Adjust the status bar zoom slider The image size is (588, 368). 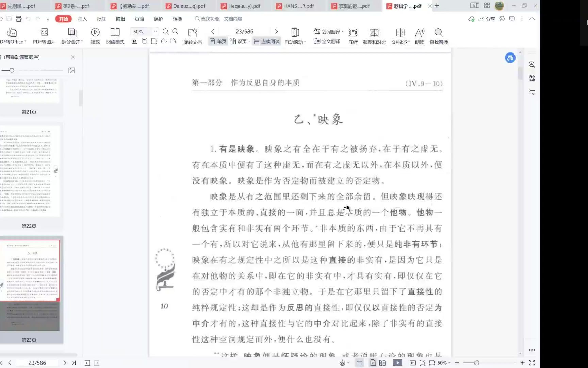click(476, 363)
